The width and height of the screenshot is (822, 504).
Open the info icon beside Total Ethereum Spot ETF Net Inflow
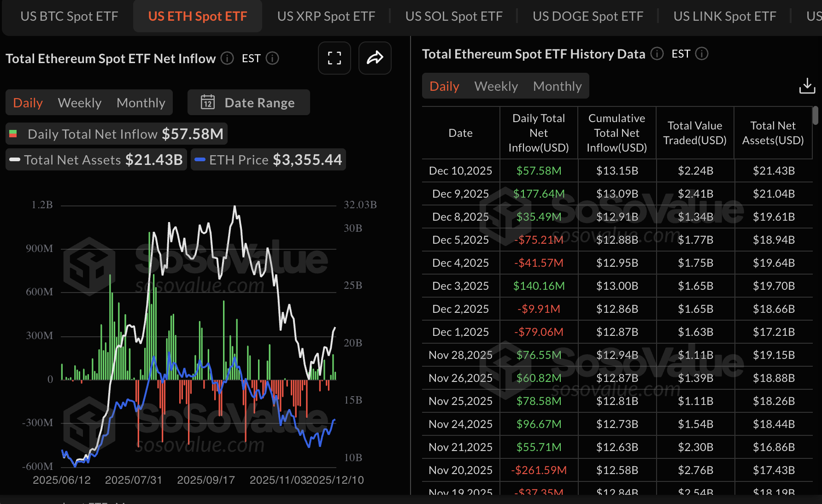[226, 59]
